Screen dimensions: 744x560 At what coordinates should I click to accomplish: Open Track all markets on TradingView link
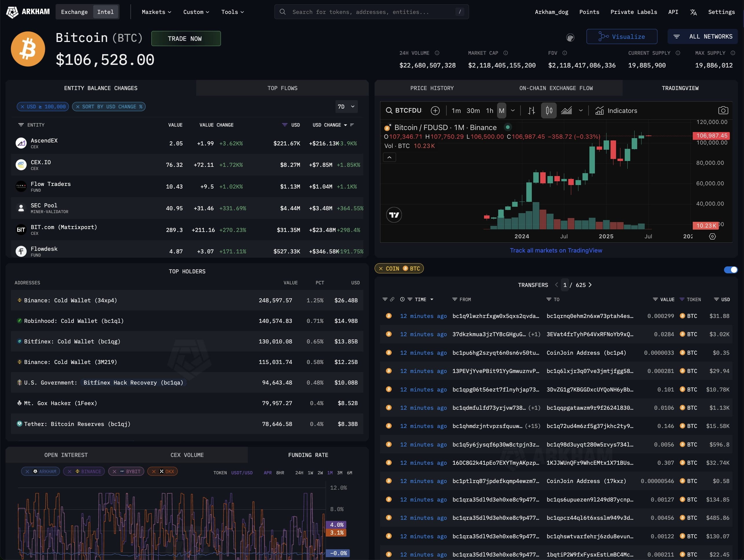point(556,250)
